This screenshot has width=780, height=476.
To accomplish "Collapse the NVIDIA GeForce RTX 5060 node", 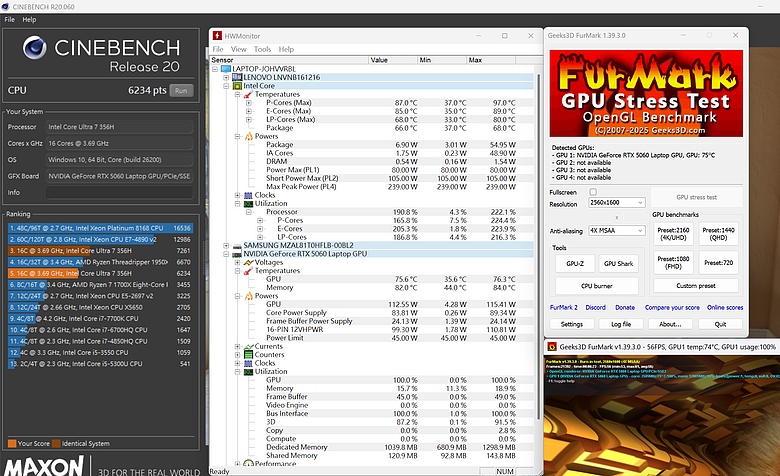I will coord(226,254).
